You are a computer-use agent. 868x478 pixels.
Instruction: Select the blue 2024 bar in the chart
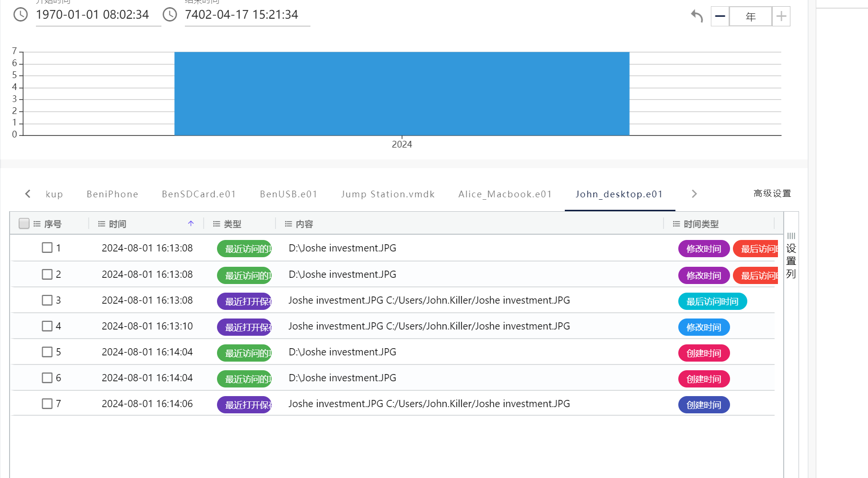(x=402, y=93)
